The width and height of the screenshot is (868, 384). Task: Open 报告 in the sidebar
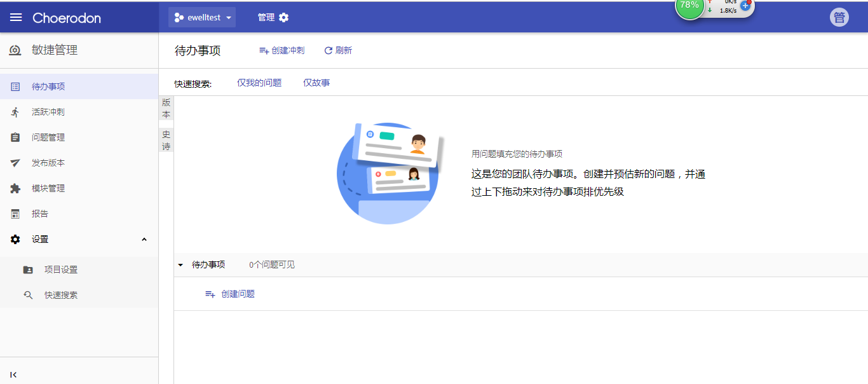click(79, 214)
